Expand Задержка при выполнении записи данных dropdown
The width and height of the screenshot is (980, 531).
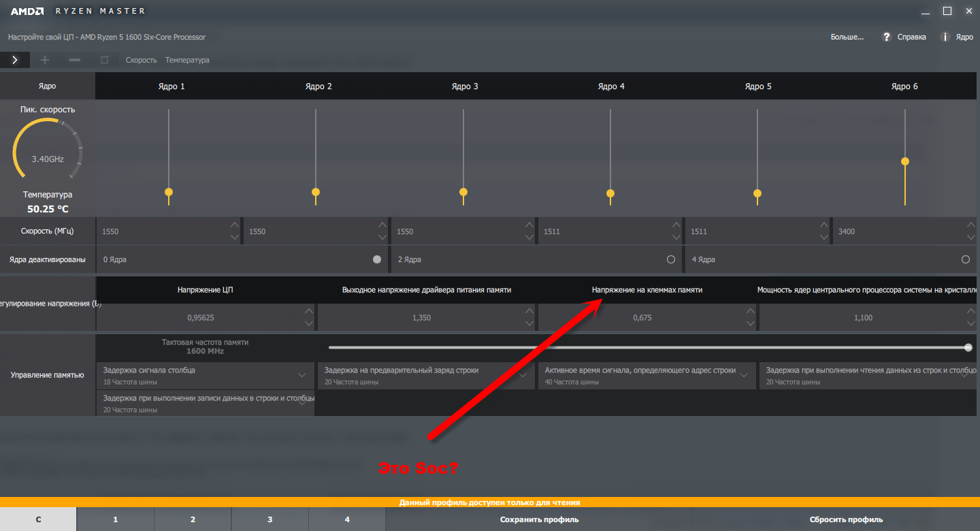302,402
